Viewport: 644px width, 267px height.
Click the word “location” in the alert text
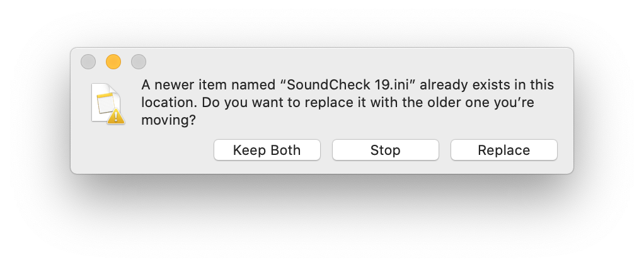(x=169, y=103)
